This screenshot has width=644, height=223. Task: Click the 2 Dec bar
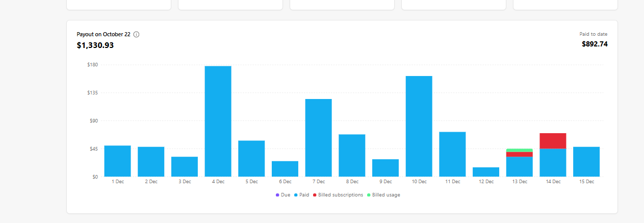pos(151,162)
